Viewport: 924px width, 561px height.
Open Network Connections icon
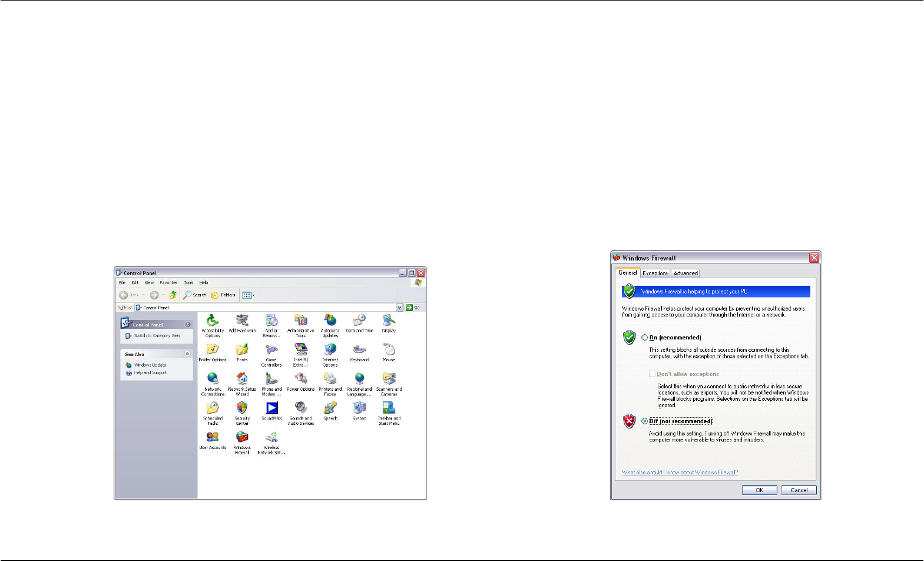[x=213, y=384]
